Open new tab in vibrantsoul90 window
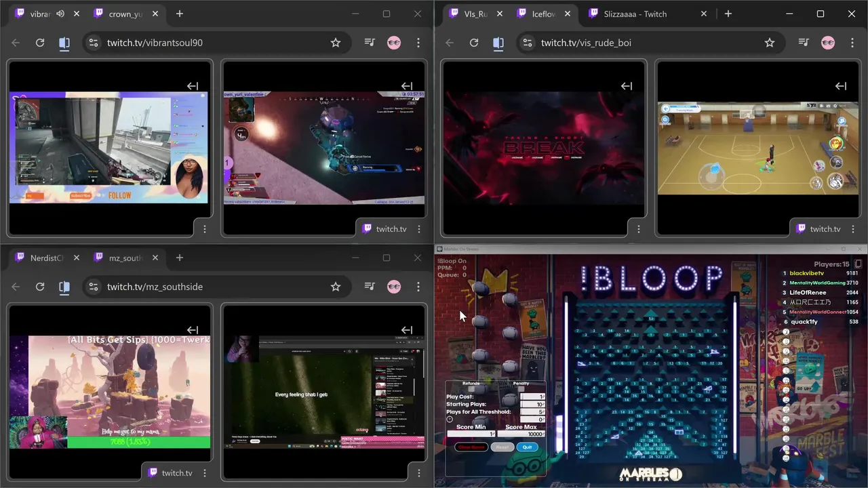 tap(180, 14)
